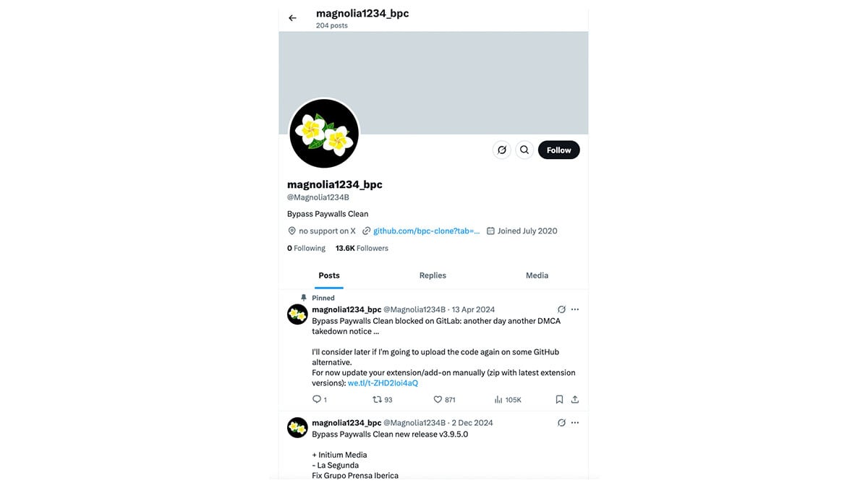Image resolution: width=868 pixels, height=488 pixels.
Task: Follow magnolia1234_bpc
Action: [559, 150]
